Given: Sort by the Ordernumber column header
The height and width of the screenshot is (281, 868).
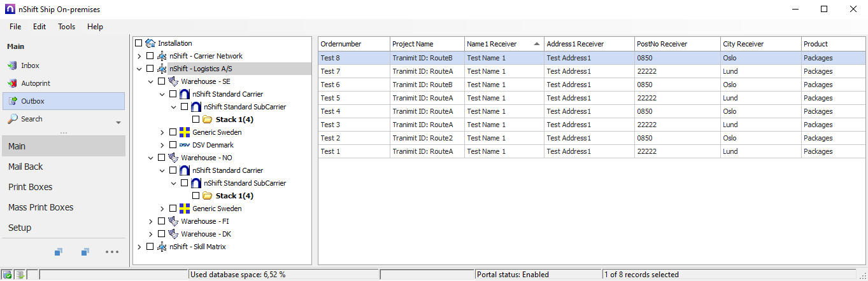Looking at the screenshot, I should pos(353,44).
